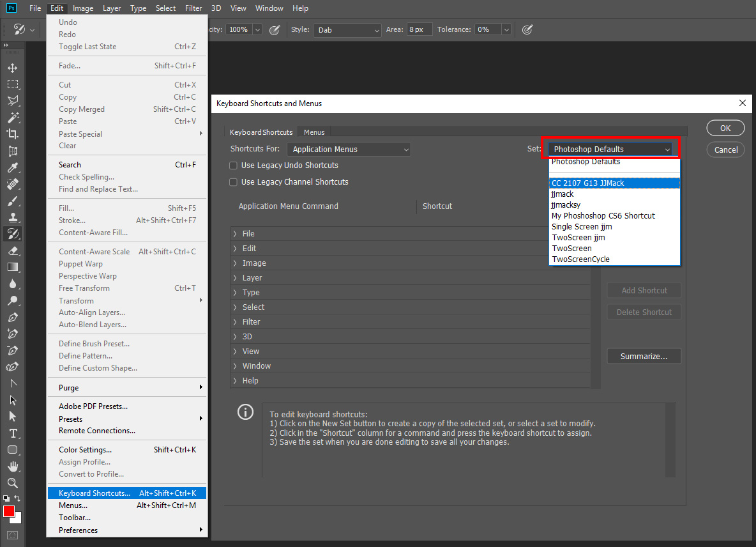This screenshot has width=756, height=547.
Task: Select the Hand tool
Action: coord(13,466)
